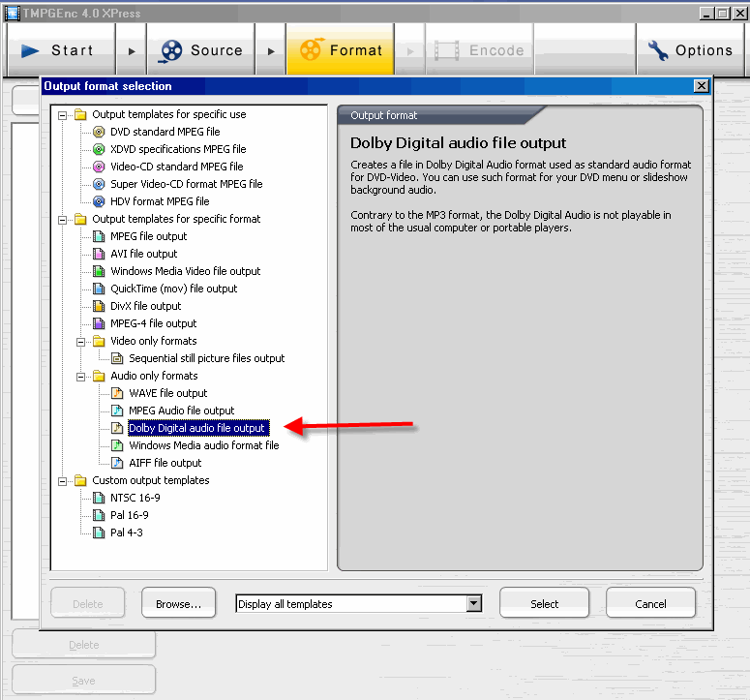Click the Select button
The height and width of the screenshot is (700, 750).
[544, 604]
